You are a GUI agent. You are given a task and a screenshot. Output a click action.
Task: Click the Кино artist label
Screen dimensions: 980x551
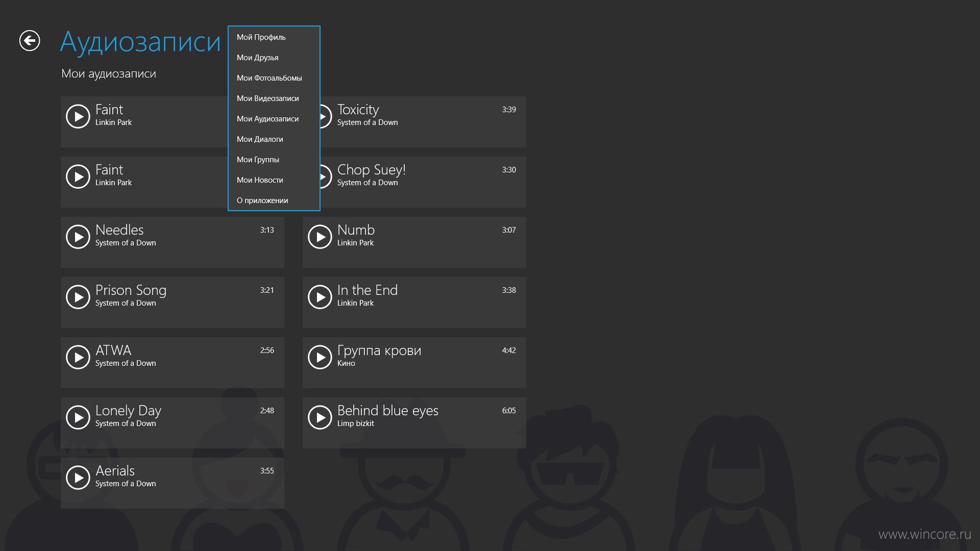point(346,363)
